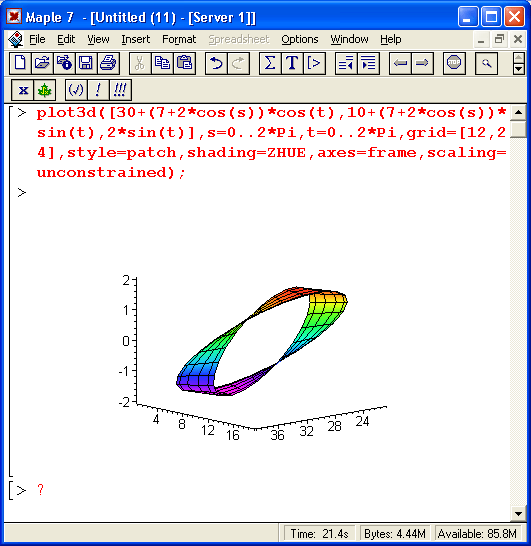The width and height of the screenshot is (531, 546).
Task: Print the worksheet using the printer icon
Action: coord(108,63)
